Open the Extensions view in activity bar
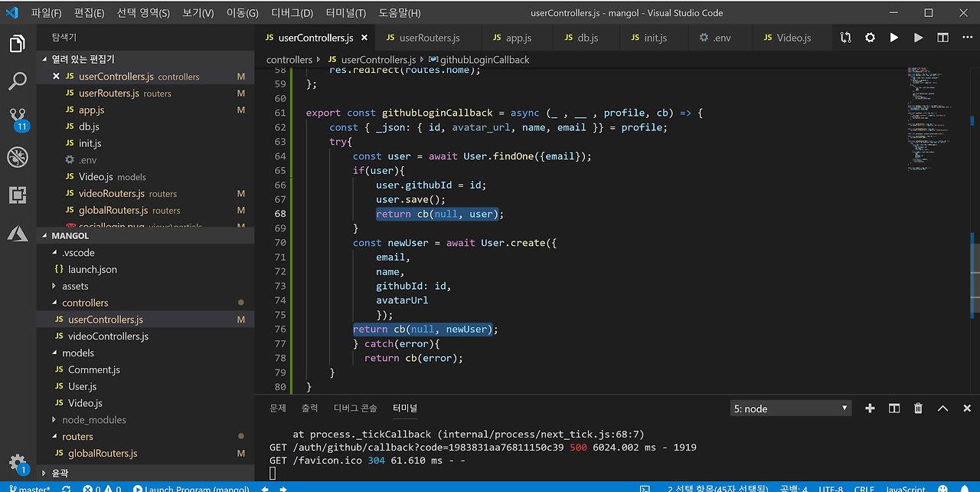This screenshot has height=492, width=980. click(18, 195)
